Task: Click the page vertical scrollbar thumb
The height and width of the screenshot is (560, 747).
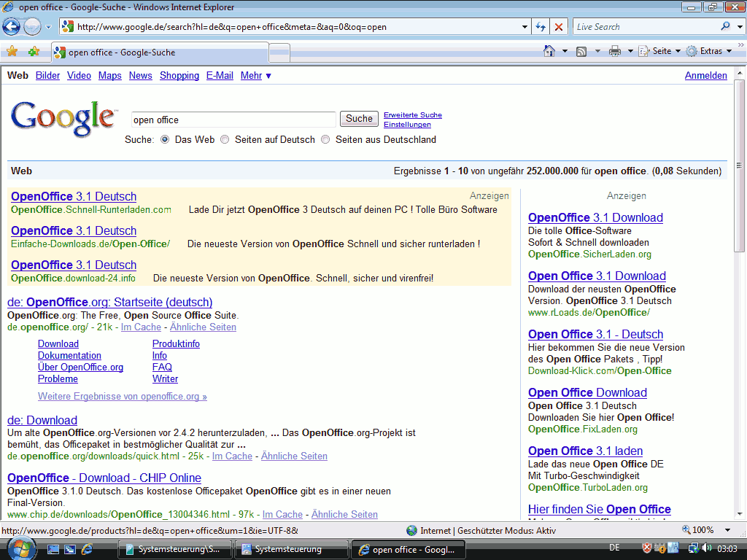Action: (x=740, y=166)
